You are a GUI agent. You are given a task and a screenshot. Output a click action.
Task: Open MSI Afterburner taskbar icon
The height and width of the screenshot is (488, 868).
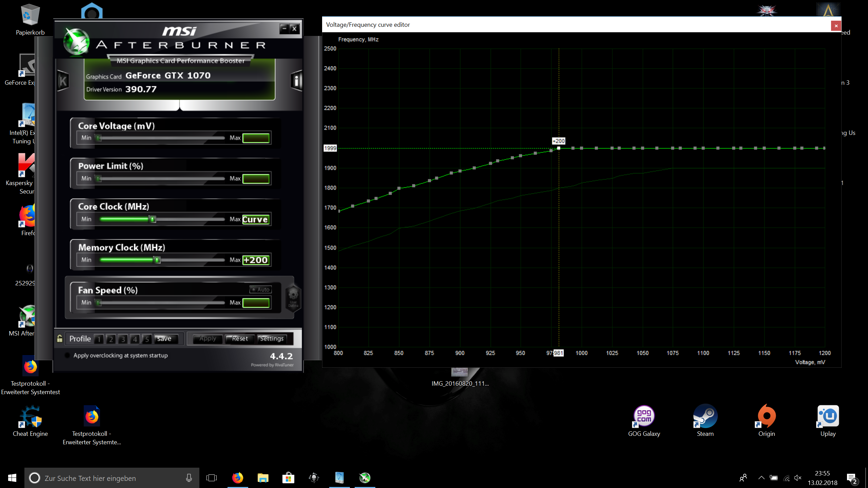pyautogui.click(x=365, y=478)
